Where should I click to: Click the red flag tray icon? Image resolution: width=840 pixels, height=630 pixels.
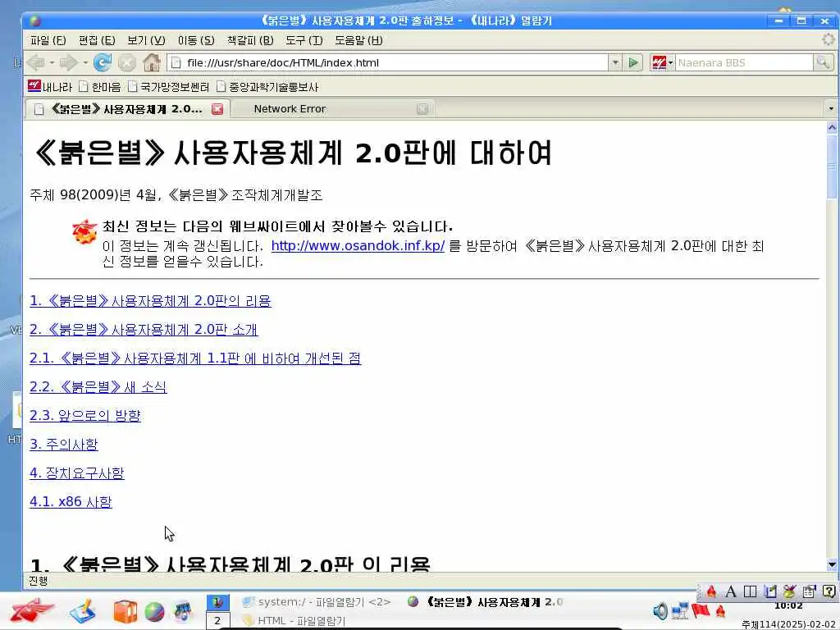pos(701,610)
